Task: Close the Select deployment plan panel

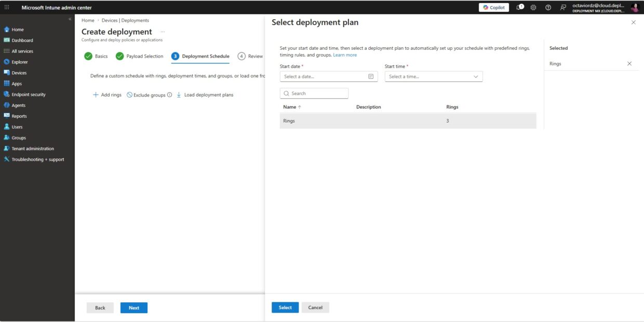Action: 633,22
